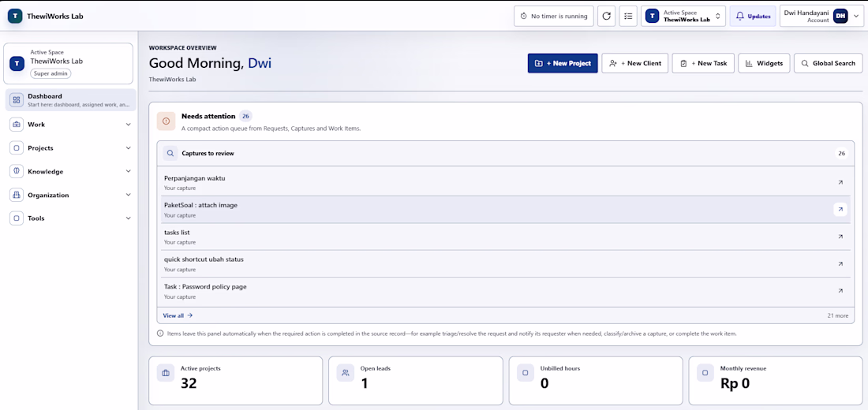This screenshot has width=868, height=410.
Task: Click the Unbilled hours value 0
Action: coord(544,383)
